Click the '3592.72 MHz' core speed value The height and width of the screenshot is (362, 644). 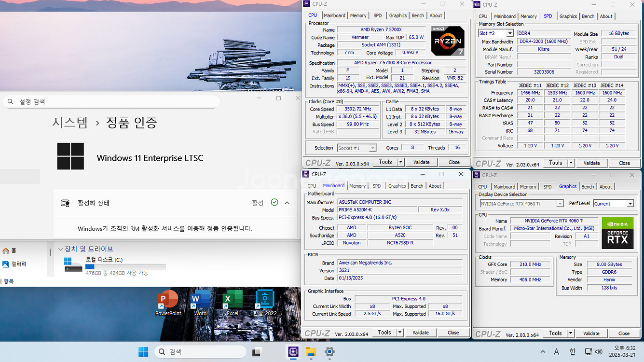coord(358,109)
